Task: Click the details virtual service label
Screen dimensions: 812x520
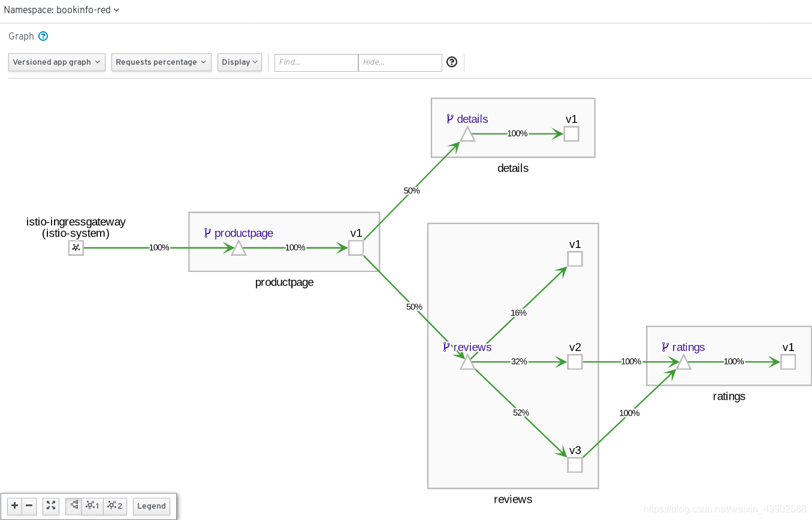Action: (467, 119)
